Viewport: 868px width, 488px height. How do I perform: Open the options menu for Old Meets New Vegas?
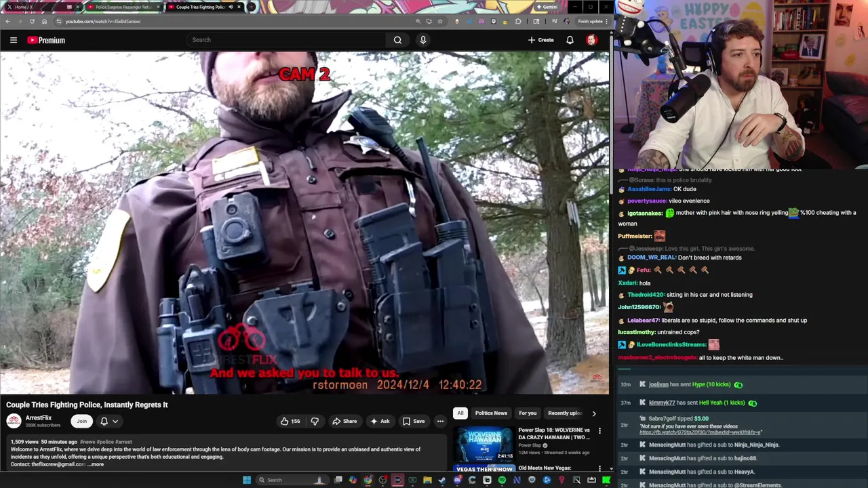(x=599, y=468)
